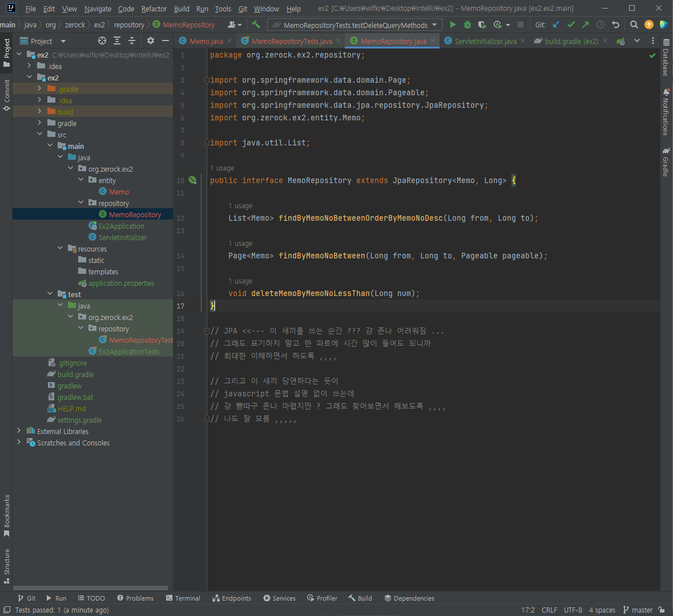Open the Endpoints tool window

click(x=232, y=598)
